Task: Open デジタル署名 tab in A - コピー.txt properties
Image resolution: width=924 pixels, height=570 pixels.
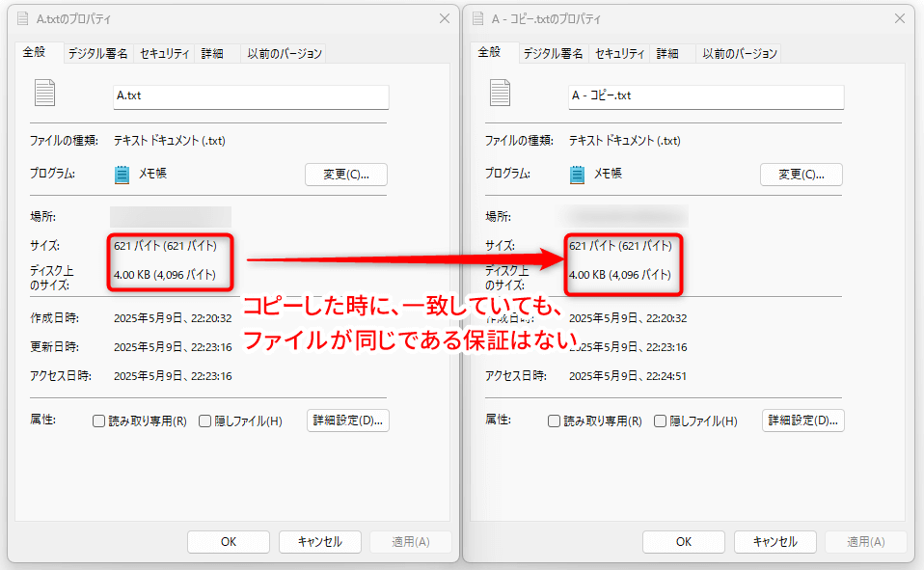Action: click(553, 54)
